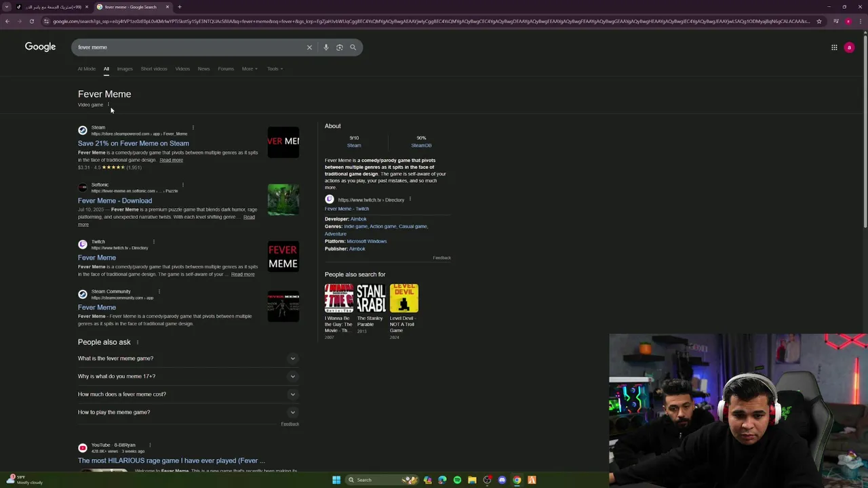Screen dimensions: 868x488
Task: Open OBS Studio from the taskbar
Action: (x=487, y=480)
